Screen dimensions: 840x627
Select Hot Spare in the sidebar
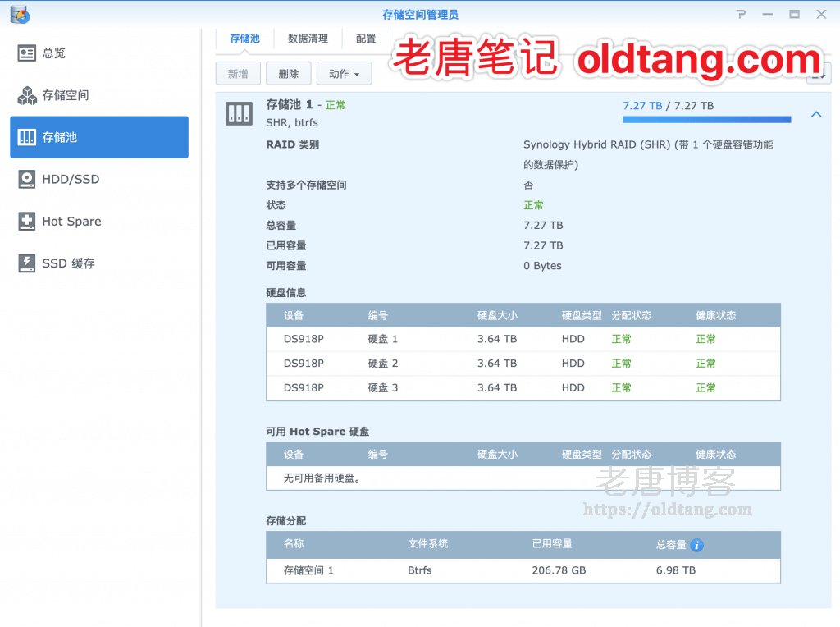tap(99, 222)
